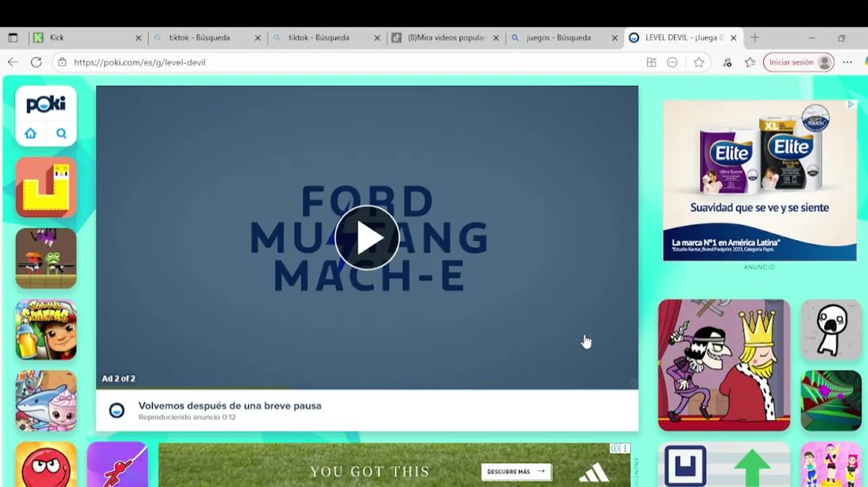This screenshot has width=868, height=487.
Task: Click the Poki logo
Action: pyautogui.click(x=46, y=104)
